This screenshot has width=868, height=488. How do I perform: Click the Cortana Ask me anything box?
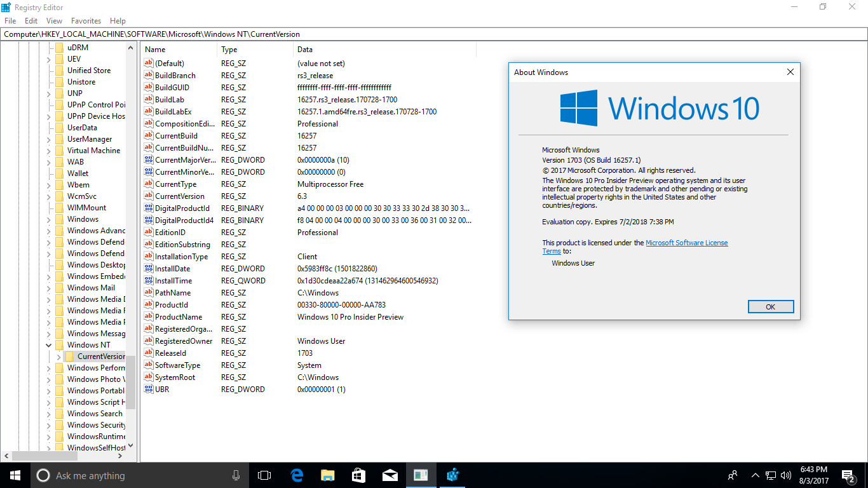click(x=140, y=475)
